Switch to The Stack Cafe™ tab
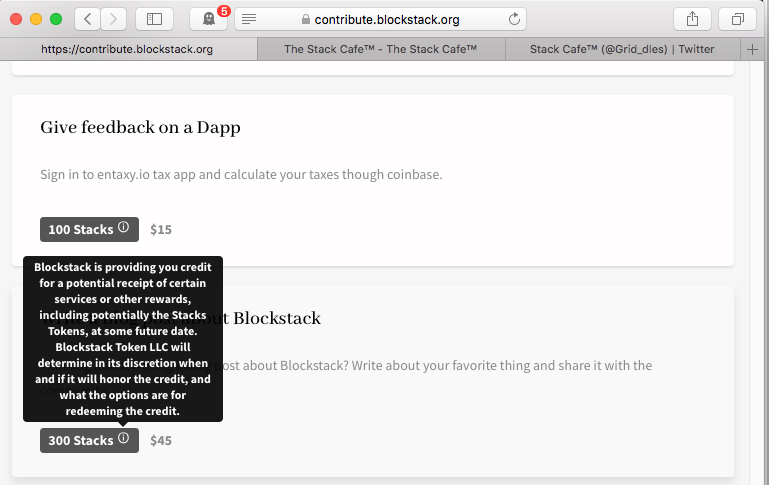This screenshot has height=485, width=769. tap(381, 50)
